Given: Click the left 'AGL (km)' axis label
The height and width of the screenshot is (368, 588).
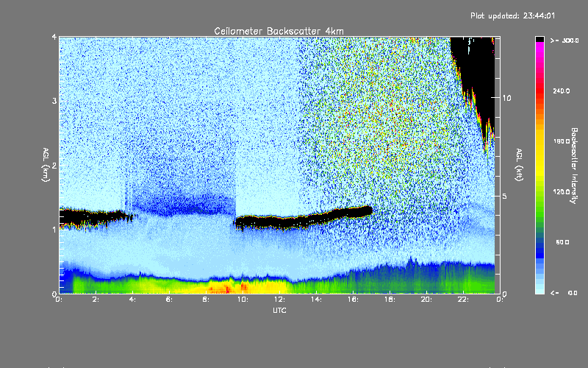Looking at the screenshot, I should coord(46,165).
